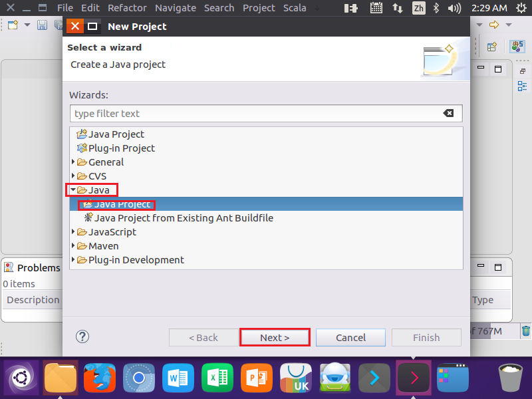Open the New wizard dropdown arrow
532x399 pixels.
[27, 25]
